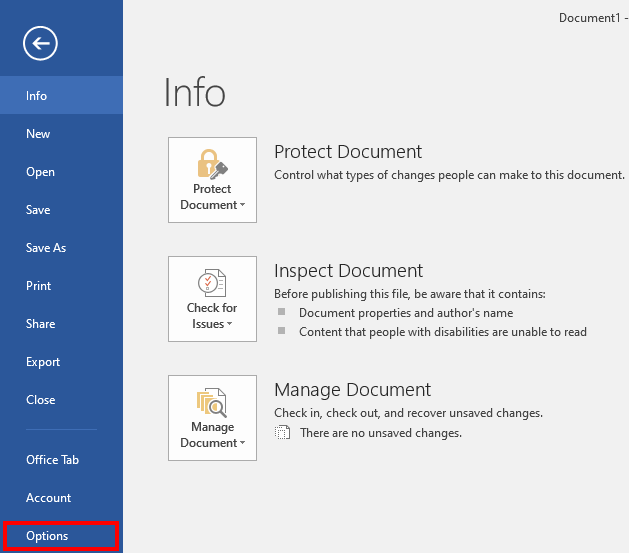Screen dimensions: 629x553
Task: Click Close in the sidebar
Action: pos(61,400)
